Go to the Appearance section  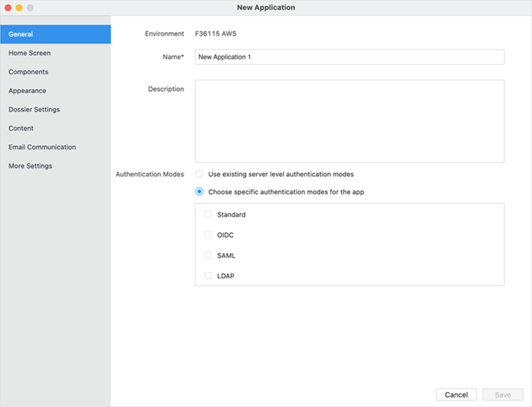coord(28,91)
